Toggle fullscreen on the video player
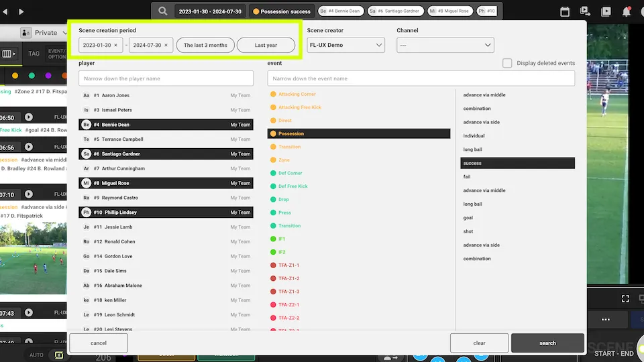 click(x=625, y=298)
